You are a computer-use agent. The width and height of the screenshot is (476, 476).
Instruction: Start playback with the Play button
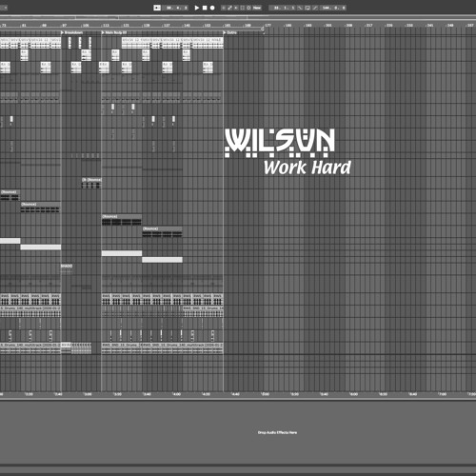pyautogui.click(x=197, y=8)
